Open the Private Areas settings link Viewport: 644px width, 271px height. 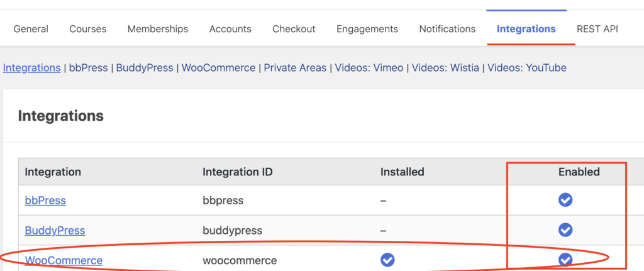click(295, 68)
